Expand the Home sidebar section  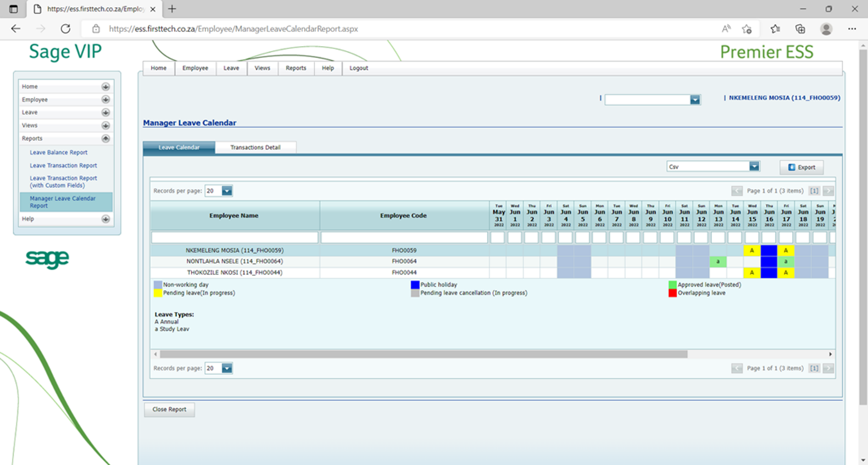point(105,87)
